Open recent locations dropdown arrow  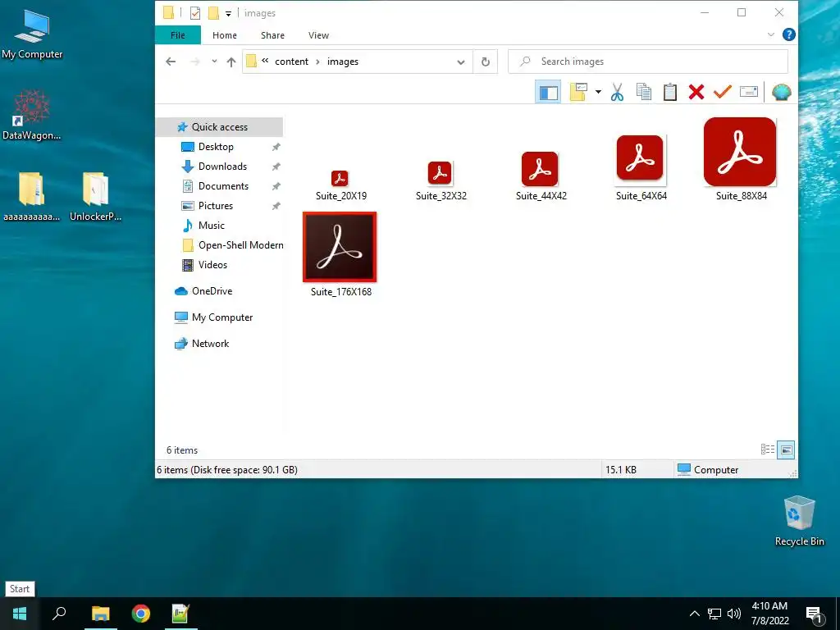[214, 62]
